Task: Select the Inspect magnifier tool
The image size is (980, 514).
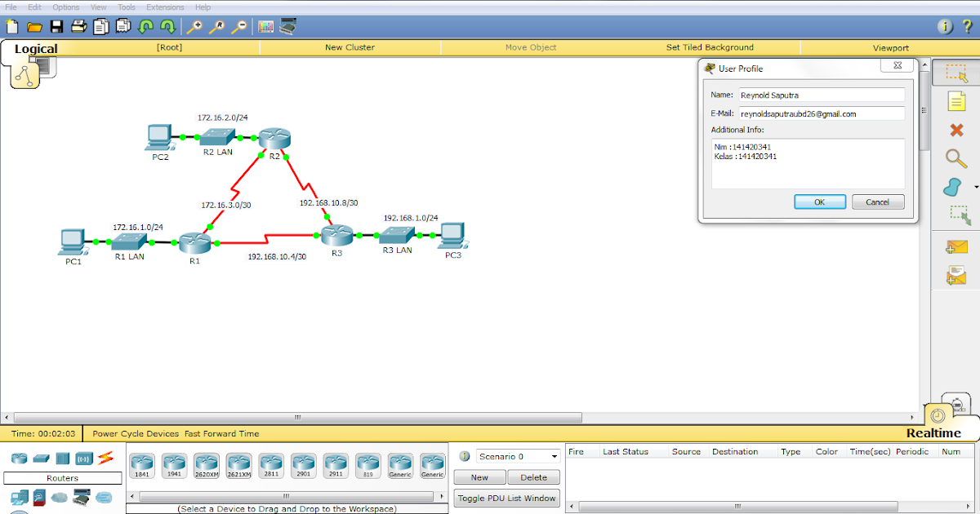Action: coord(955,159)
